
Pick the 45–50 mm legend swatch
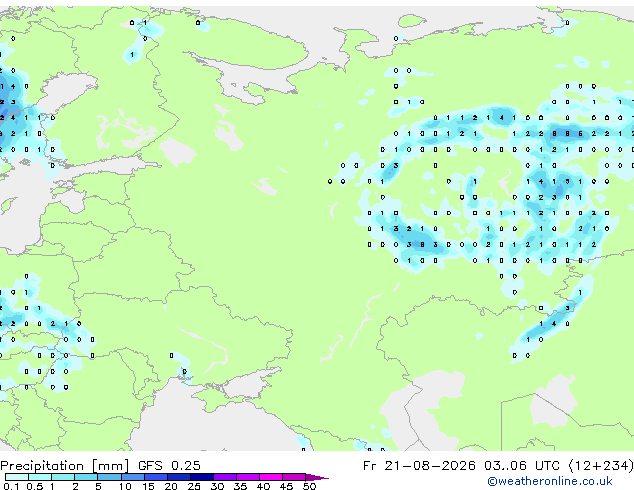294,477
